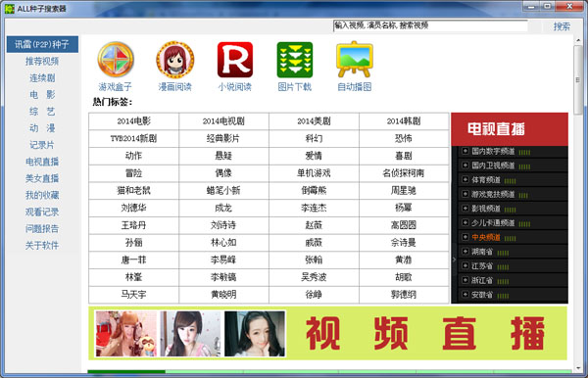Focus the video search input field
The width and height of the screenshot is (588, 378).
coord(430,25)
